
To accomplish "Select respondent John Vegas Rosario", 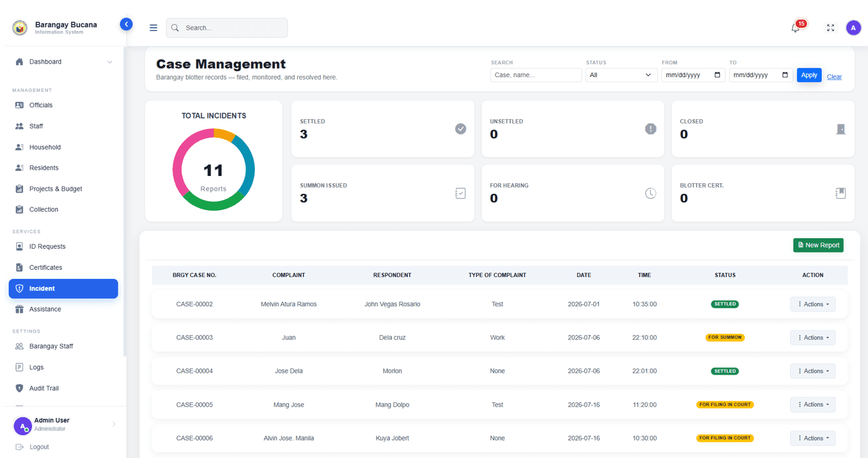I will pyautogui.click(x=392, y=304).
